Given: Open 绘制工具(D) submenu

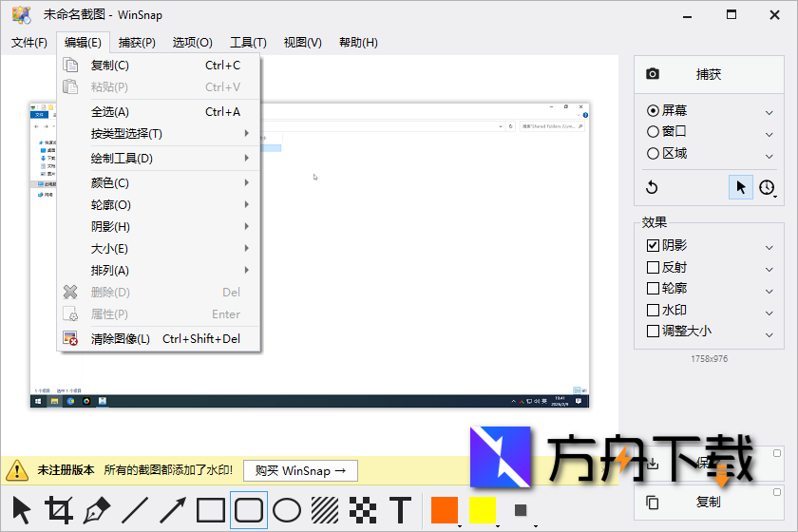Looking at the screenshot, I should click(159, 159).
